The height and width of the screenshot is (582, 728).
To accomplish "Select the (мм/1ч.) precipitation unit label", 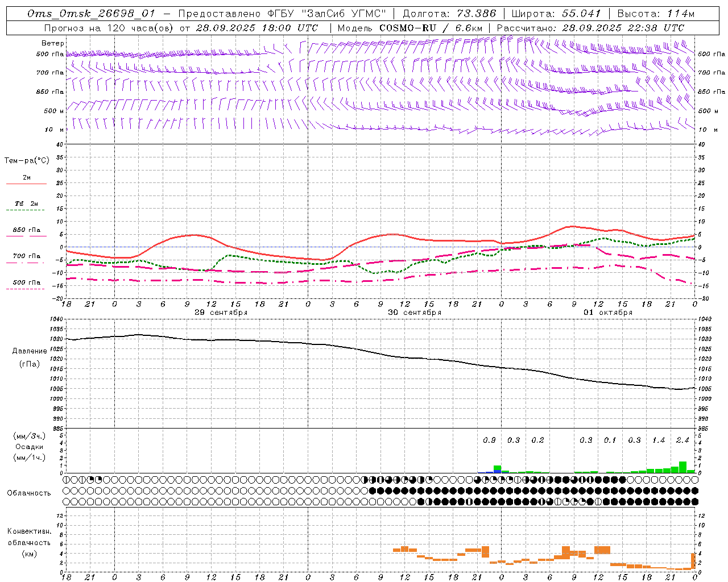I will coord(30,457).
